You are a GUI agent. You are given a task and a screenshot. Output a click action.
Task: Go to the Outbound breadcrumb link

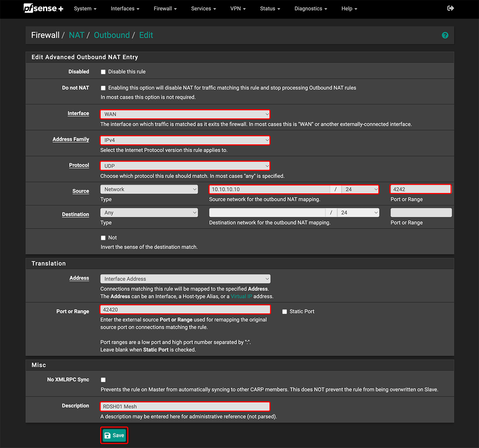click(112, 35)
